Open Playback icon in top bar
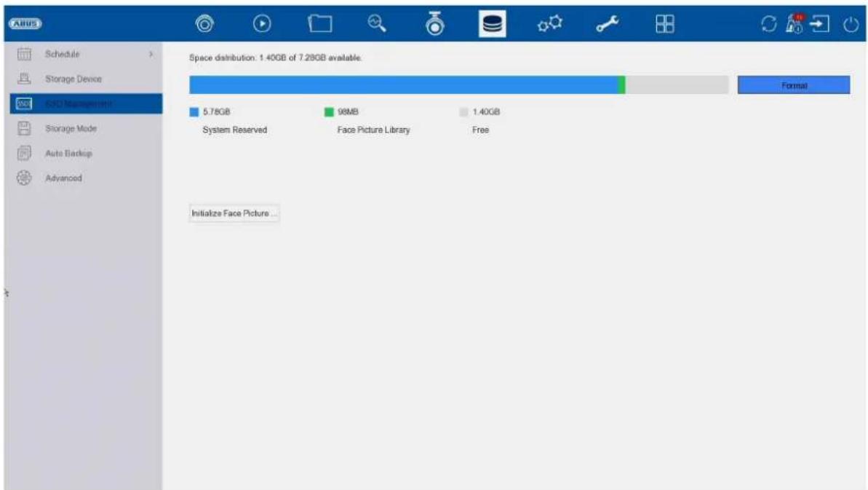This screenshot has height=490, width=868. tap(262, 24)
